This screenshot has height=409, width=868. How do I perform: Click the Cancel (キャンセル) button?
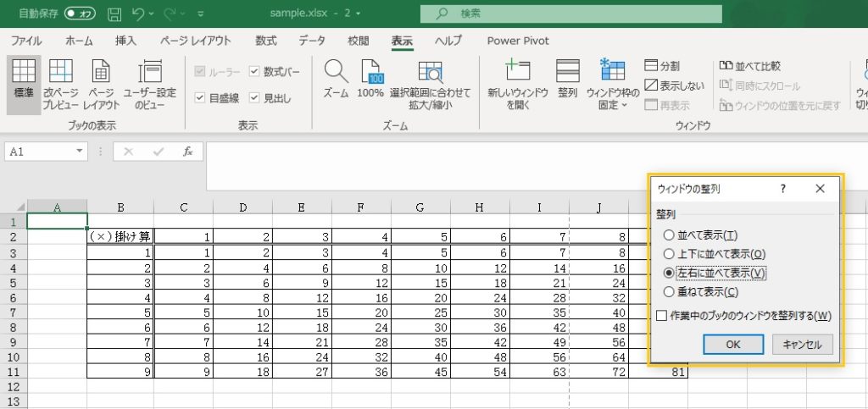(x=802, y=345)
